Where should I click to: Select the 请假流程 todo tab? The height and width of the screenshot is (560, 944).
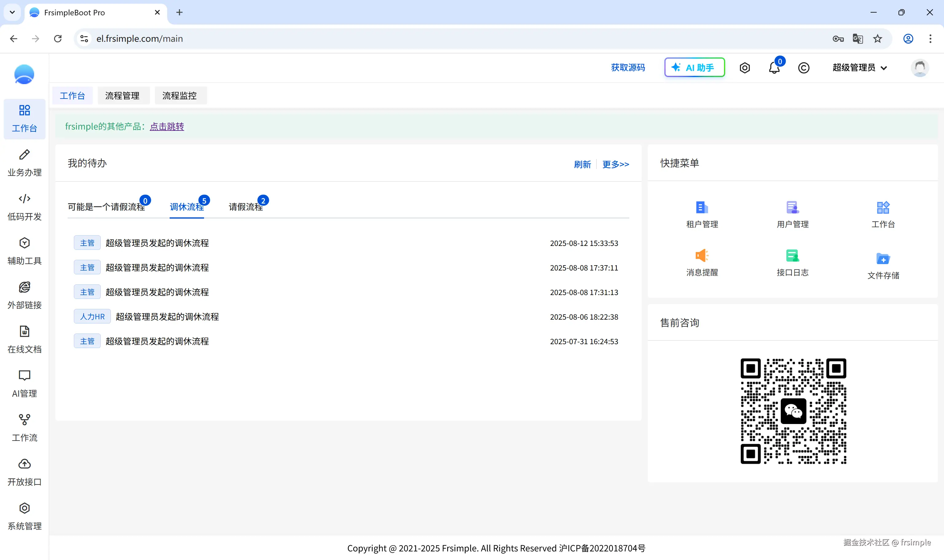click(246, 207)
